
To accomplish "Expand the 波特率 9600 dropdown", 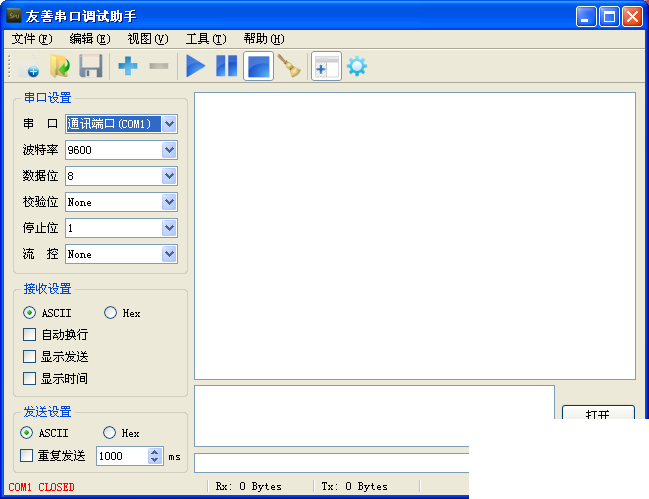I will 169,150.
